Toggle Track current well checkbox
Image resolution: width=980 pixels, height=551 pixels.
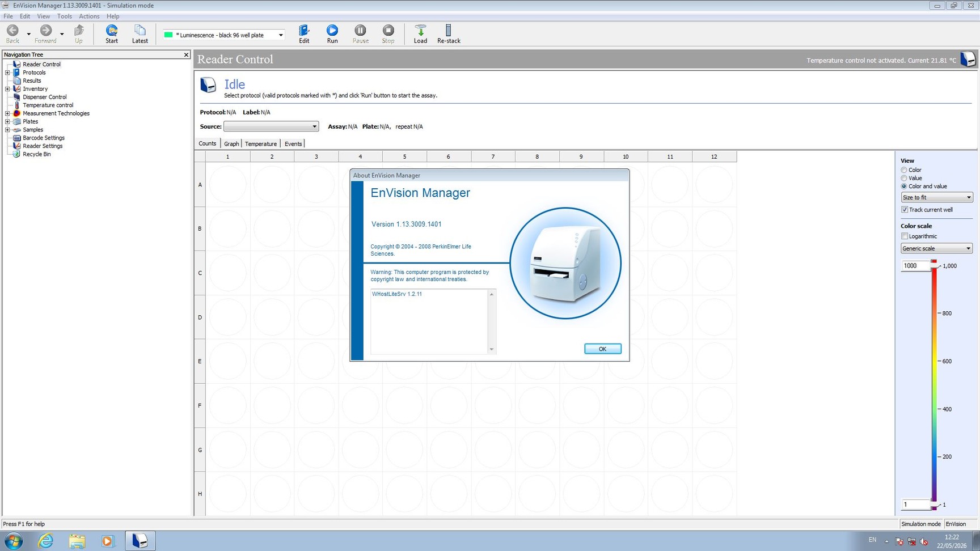(905, 210)
